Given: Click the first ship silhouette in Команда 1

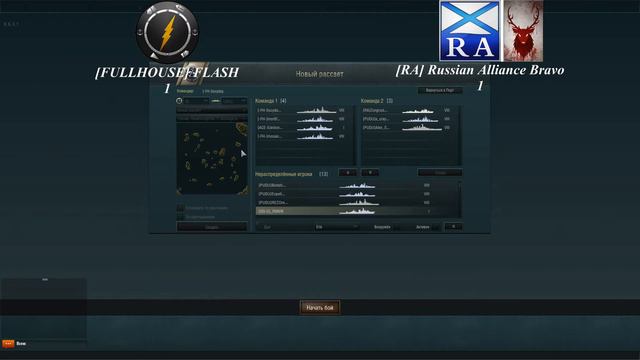Looking at the screenshot, I should pyautogui.click(x=316, y=110).
